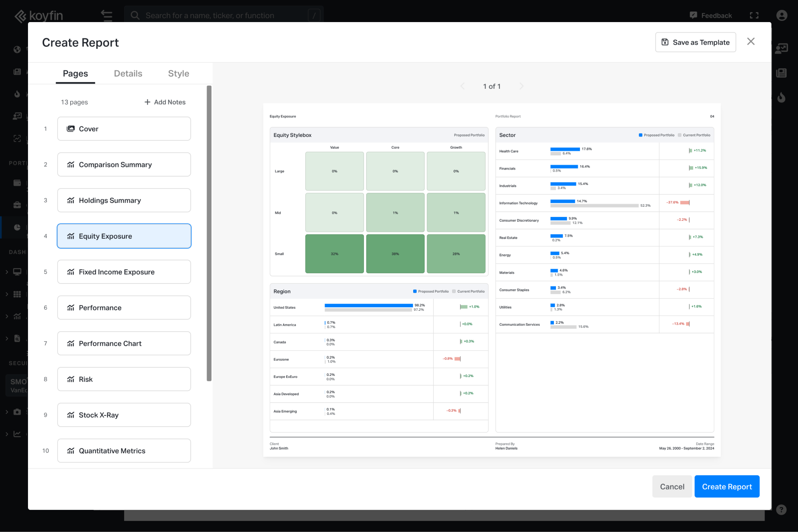Click the disk icon in Save as Template
798x532 pixels.
[x=665, y=42]
